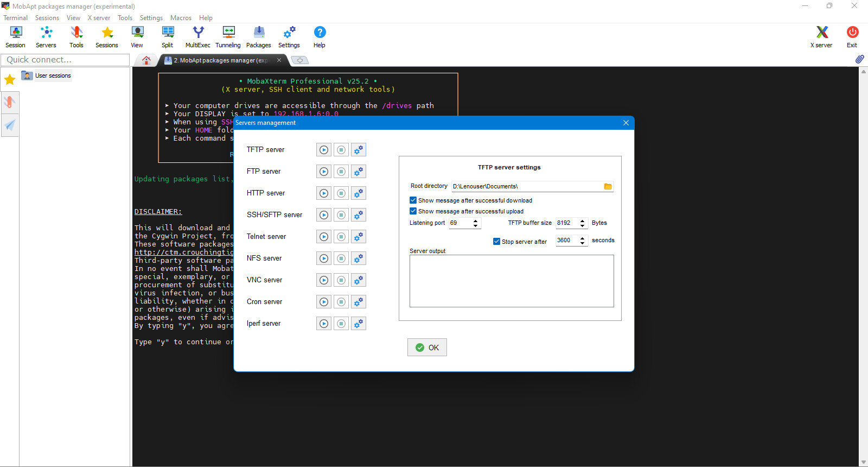This screenshot has height=467, width=868.
Task: Open VNC server settings gear
Action: point(358,280)
